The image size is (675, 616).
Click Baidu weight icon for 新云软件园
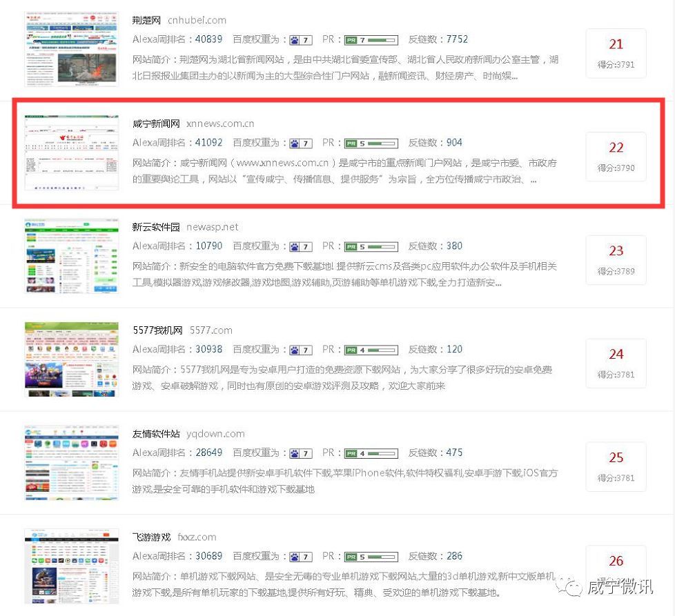point(301,246)
